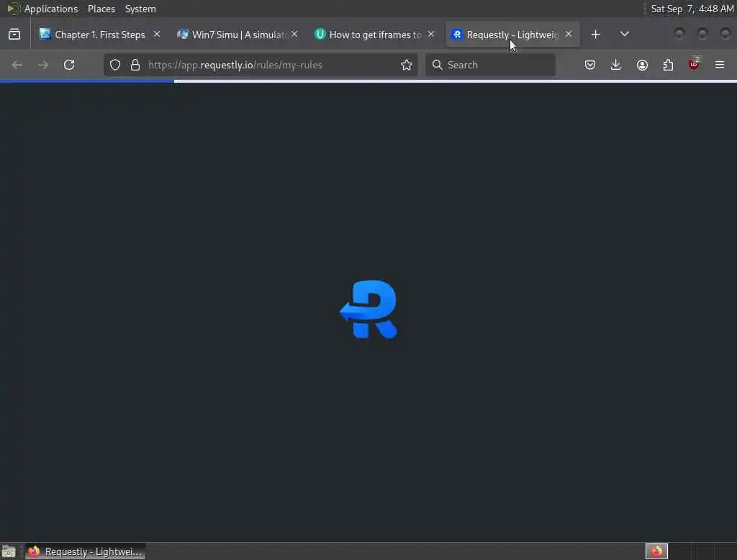This screenshot has height=560, width=737.
Task: Open a new tab with plus button
Action: click(595, 35)
